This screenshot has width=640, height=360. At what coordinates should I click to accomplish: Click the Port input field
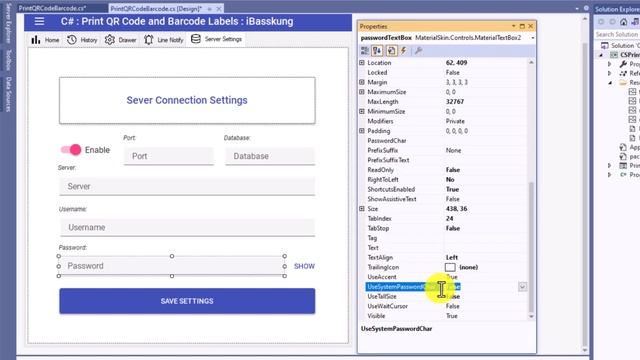click(169, 156)
